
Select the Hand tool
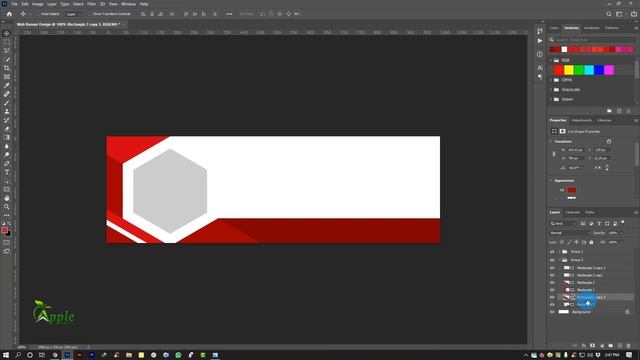pos(7,198)
